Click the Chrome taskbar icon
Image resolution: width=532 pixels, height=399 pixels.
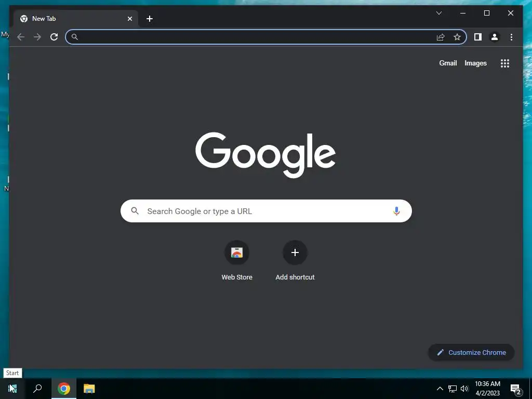point(64,389)
